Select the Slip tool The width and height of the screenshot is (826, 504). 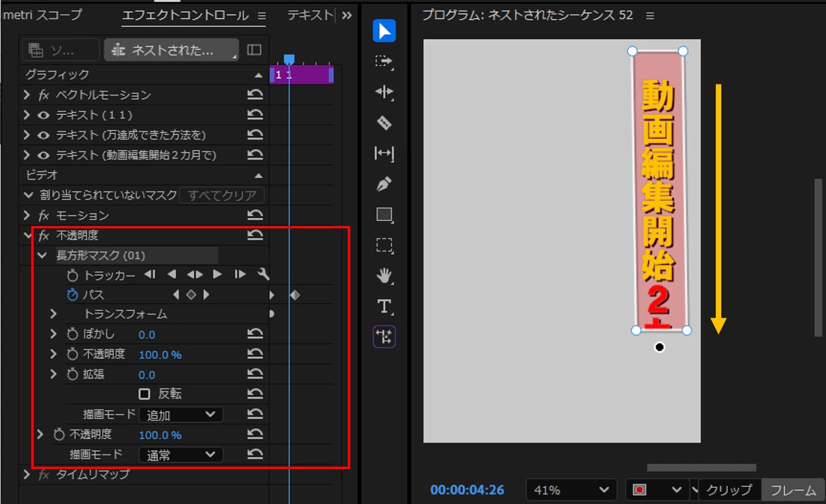coord(384,153)
